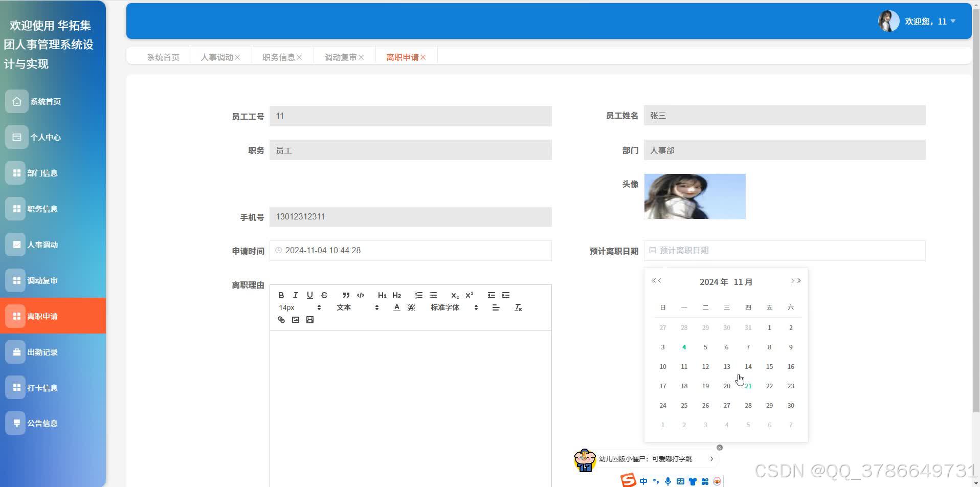Insert an image in the 离职理由 editor
The image size is (980, 487).
296,319
